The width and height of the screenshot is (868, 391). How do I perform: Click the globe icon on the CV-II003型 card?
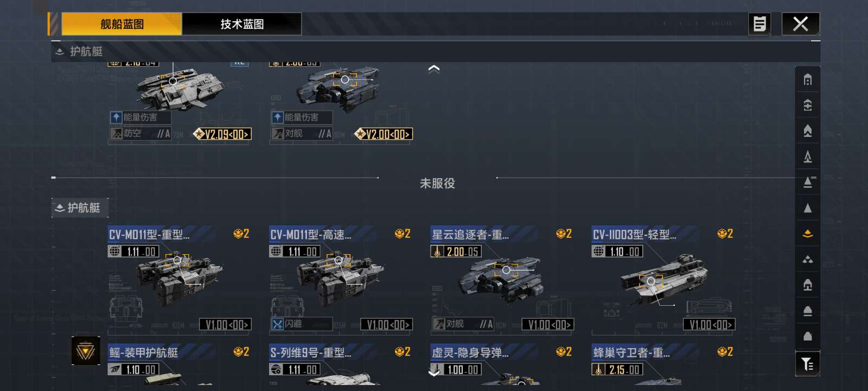tap(599, 251)
